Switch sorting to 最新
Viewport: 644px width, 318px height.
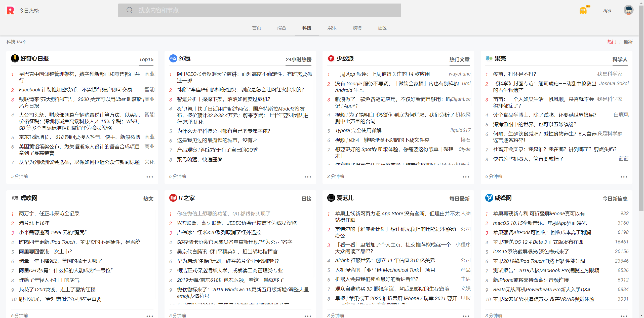pos(628,42)
